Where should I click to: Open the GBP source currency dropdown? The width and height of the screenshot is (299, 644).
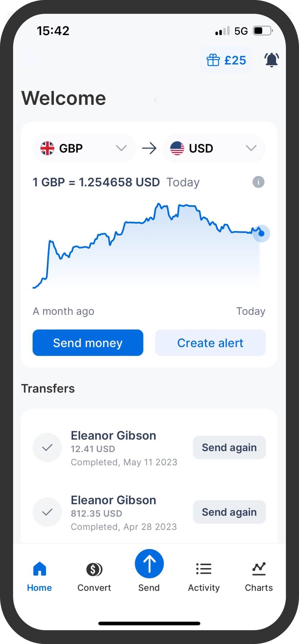point(84,148)
